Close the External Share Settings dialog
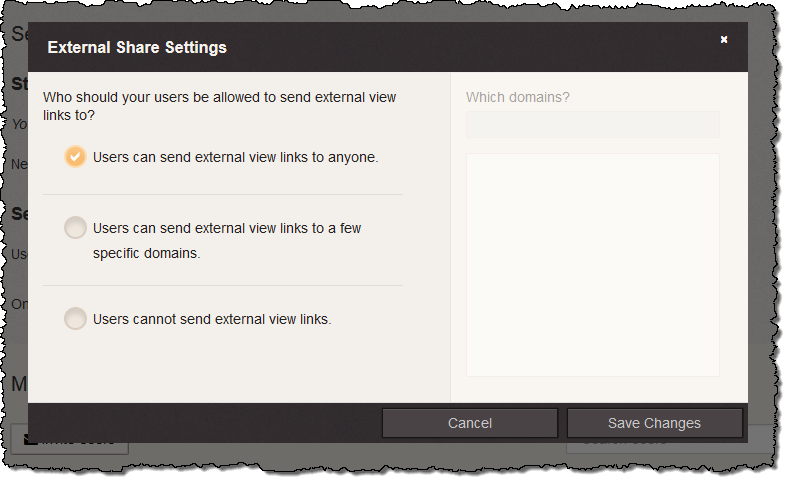Screen dimensions: 789x482 click(724, 40)
